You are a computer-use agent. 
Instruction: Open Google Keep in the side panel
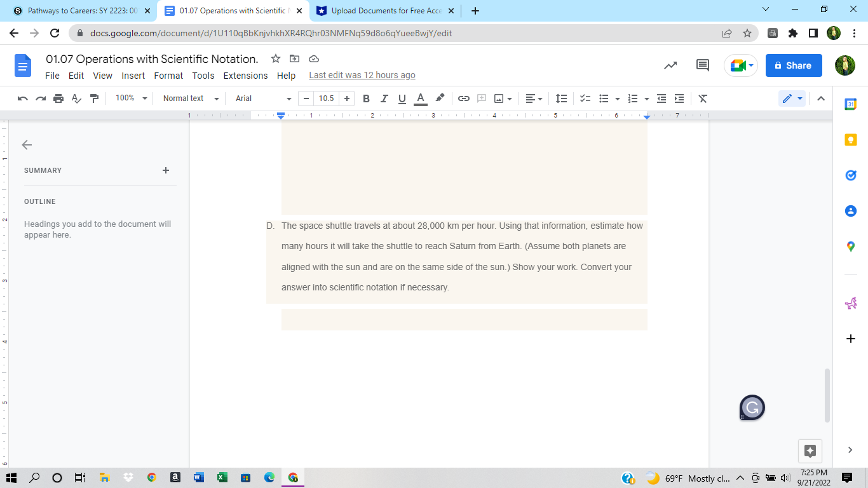click(x=851, y=140)
